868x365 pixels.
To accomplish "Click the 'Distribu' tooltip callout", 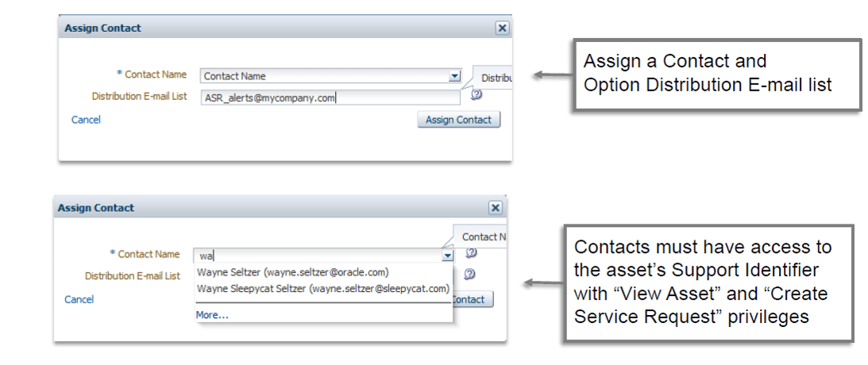I will pyautogui.click(x=496, y=78).
